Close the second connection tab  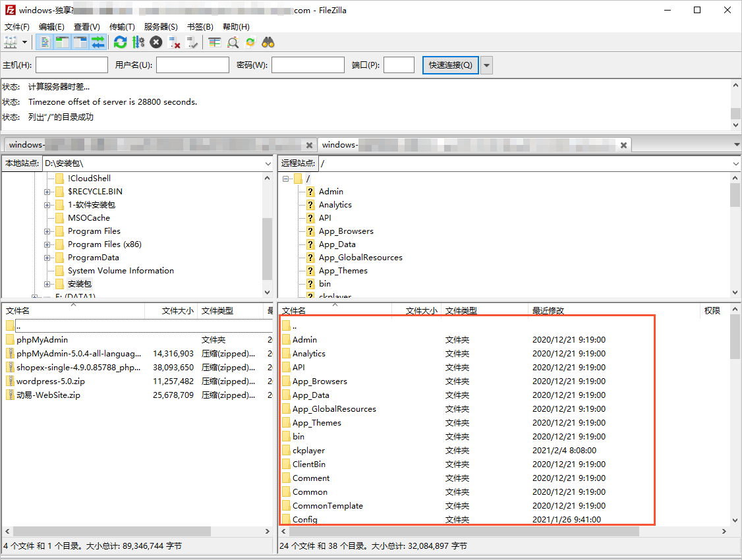(x=623, y=145)
